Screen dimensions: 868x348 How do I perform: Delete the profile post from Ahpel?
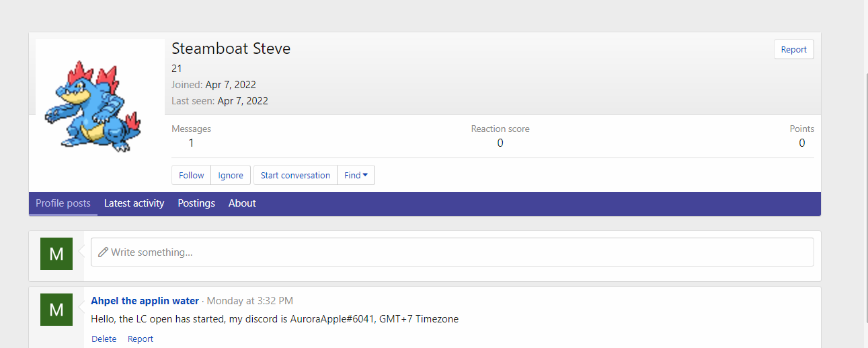point(104,339)
